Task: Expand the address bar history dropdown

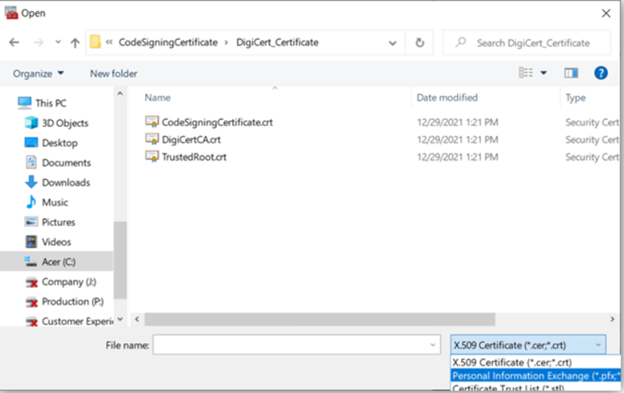Action: click(392, 43)
